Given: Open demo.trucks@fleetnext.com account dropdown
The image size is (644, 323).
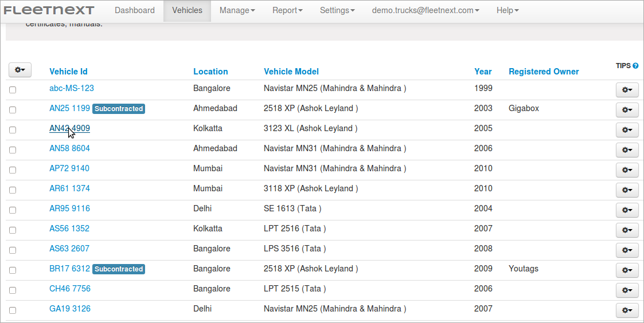Looking at the screenshot, I should click(x=426, y=11).
